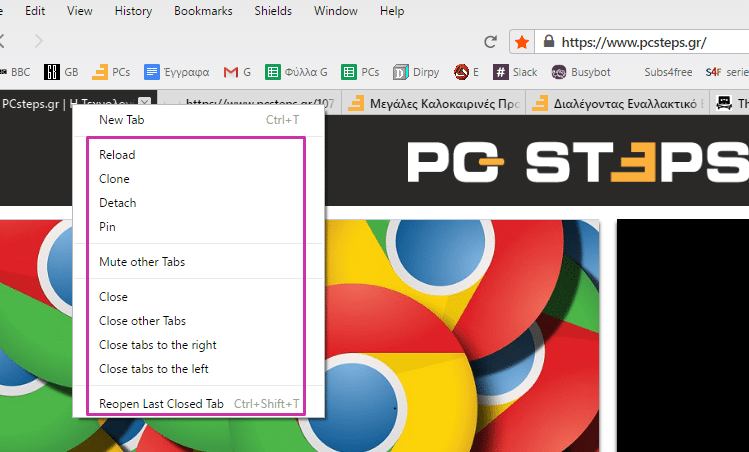Open the S4F series bookmark
Viewport: 749px width, 452px height.
(x=727, y=72)
